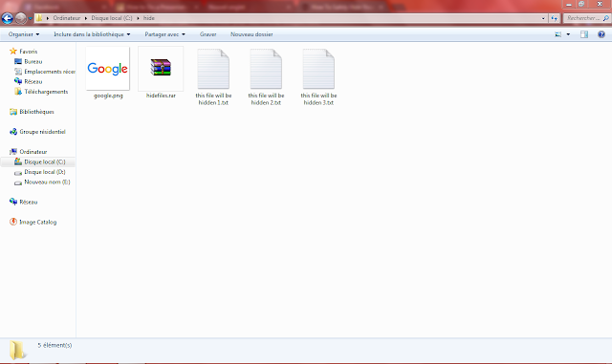Click the refresh button beside address bar
The image size is (612, 364).
pos(554,18)
